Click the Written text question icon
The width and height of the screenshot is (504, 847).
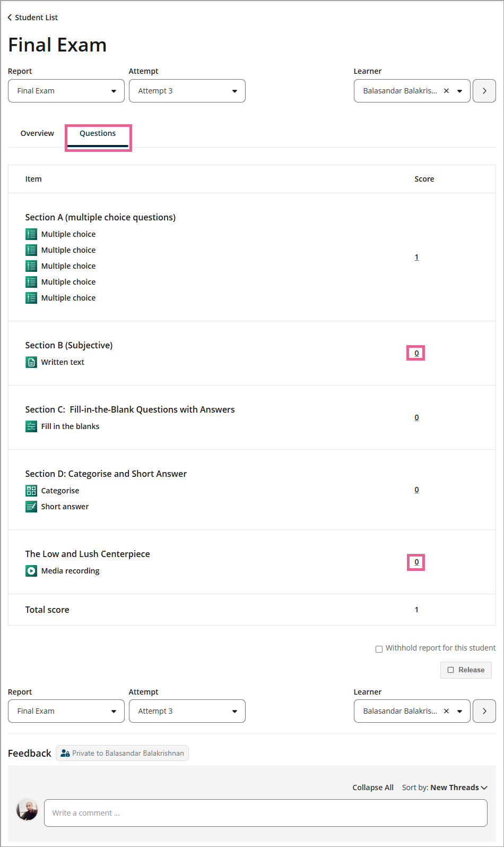(x=31, y=362)
